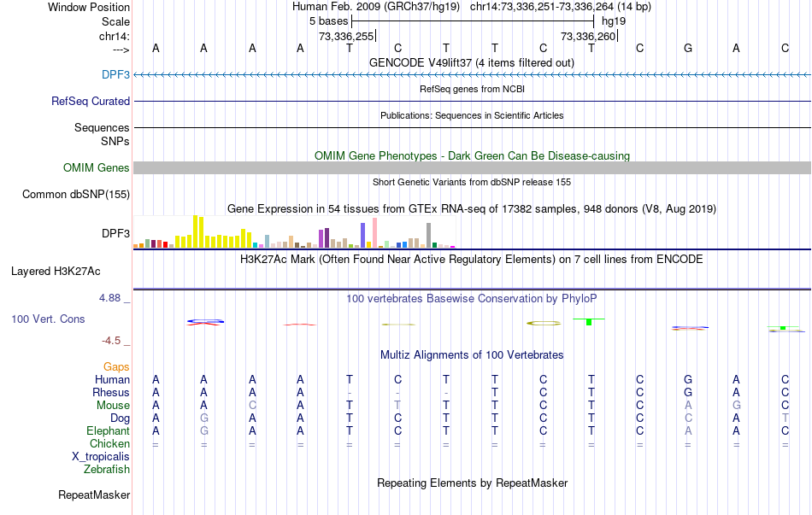The image size is (812, 515).
Task: Click the G base in the chr14 reference sequence row
Action: (x=688, y=48)
